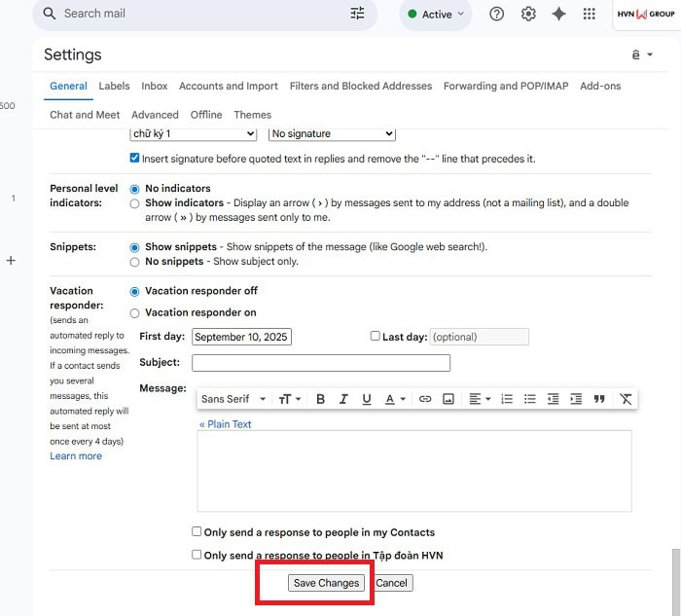Enable only respond to my Contacts
The width and height of the screenshot is (681, 616).
coord(197,532)
